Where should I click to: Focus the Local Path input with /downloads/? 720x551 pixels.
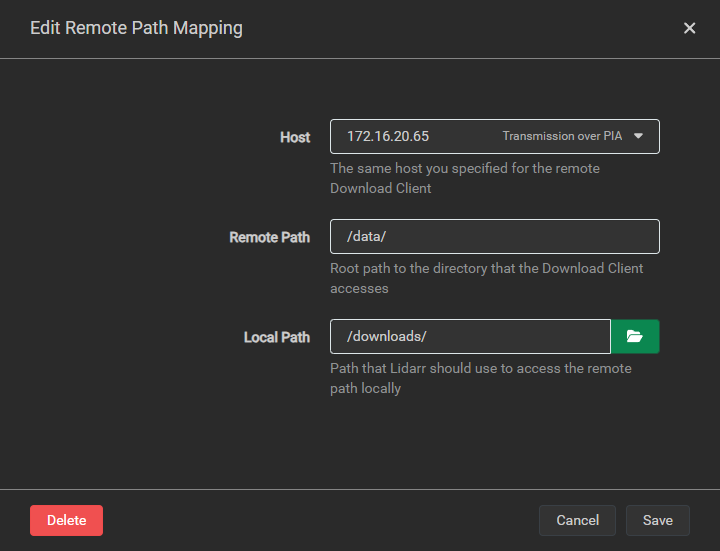(x=470, y=337)
